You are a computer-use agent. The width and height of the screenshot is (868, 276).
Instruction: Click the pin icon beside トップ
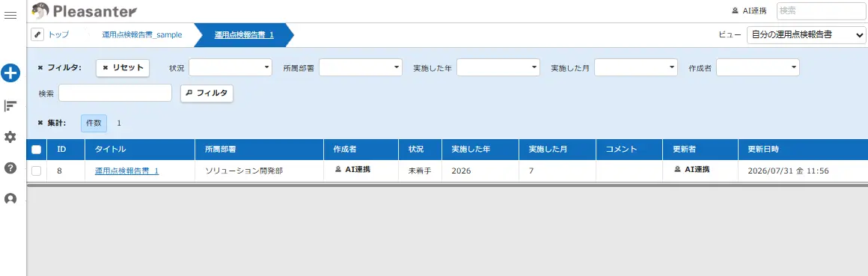click(37, 34)
